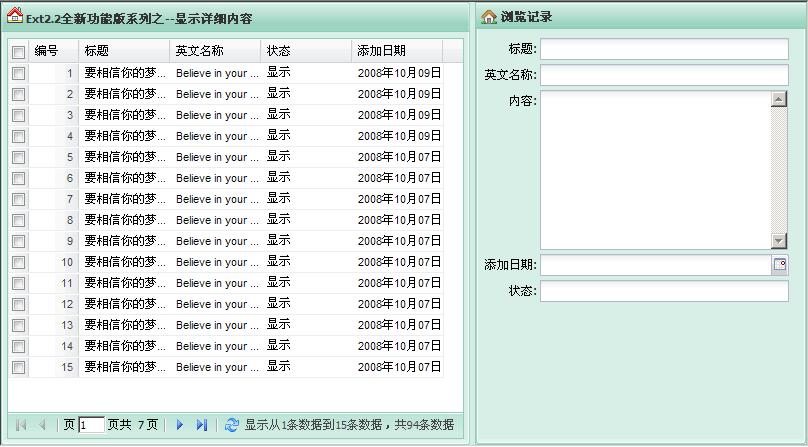Check the checkbox for row 12

pos(19,304)
